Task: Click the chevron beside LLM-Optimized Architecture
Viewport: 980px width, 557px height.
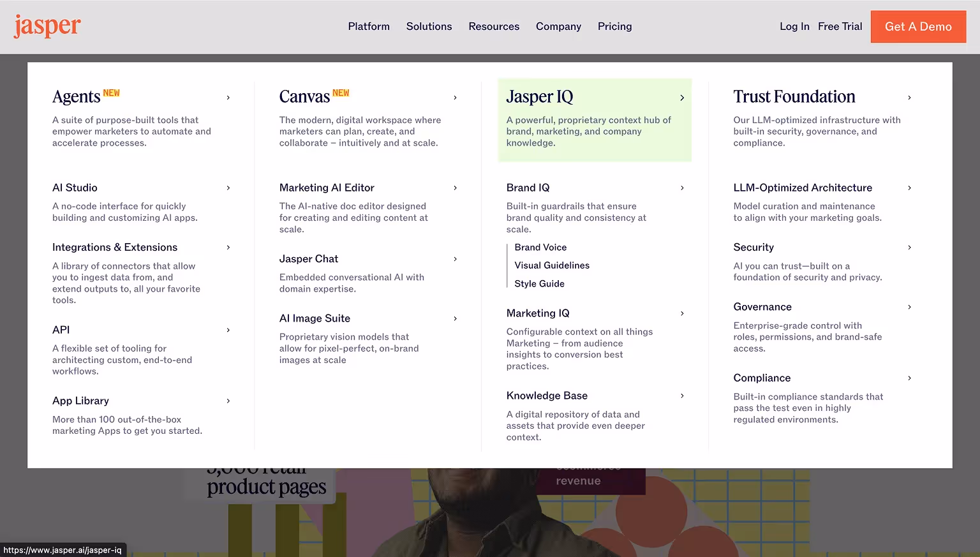Action: click(x=909, y=188)
